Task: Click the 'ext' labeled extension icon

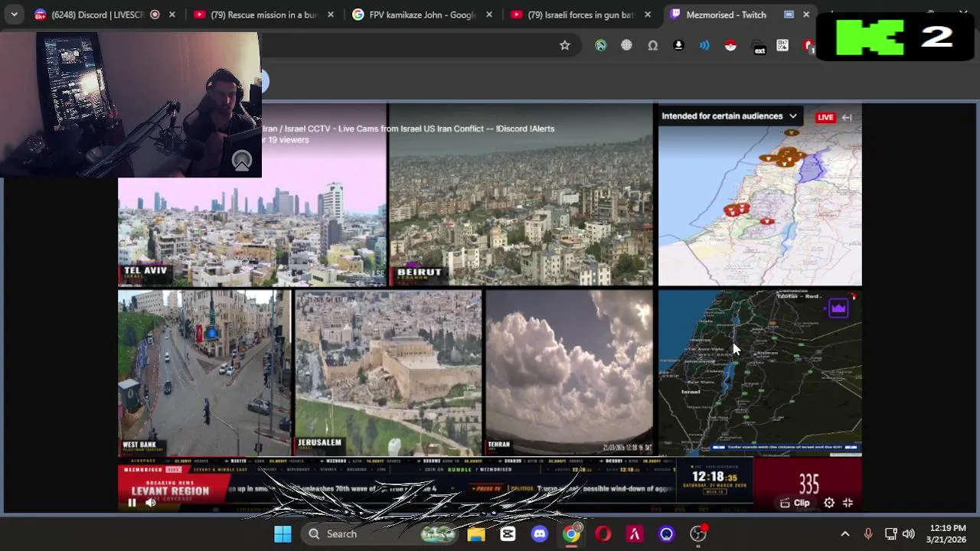Action: [759, 47]
